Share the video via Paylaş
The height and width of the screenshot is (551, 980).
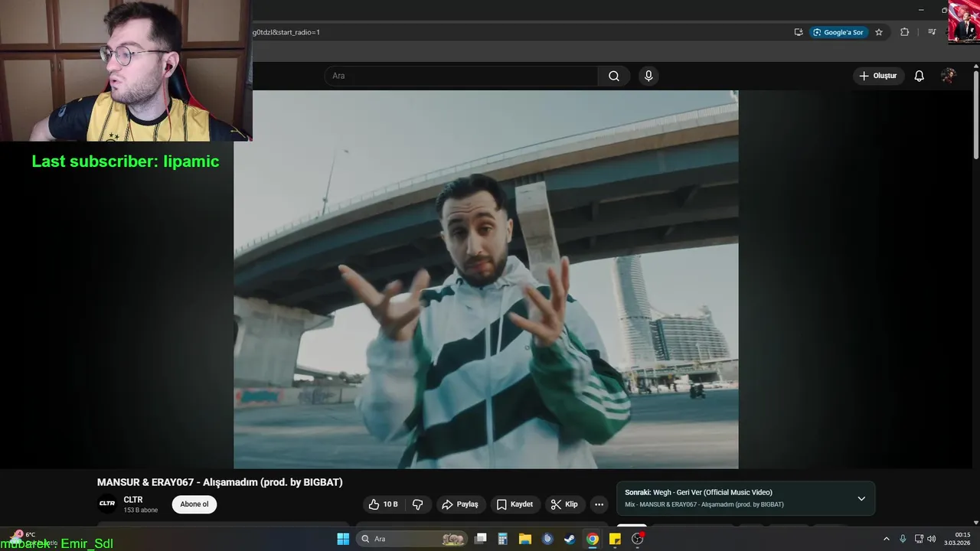pos(460,504)
